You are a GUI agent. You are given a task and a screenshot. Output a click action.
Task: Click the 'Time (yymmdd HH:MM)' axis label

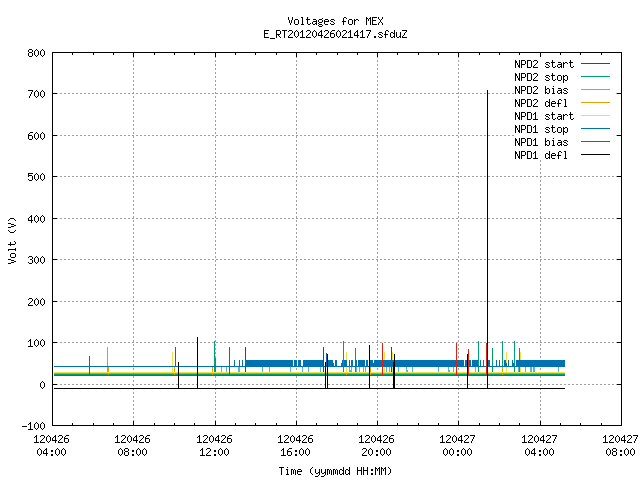335,471
